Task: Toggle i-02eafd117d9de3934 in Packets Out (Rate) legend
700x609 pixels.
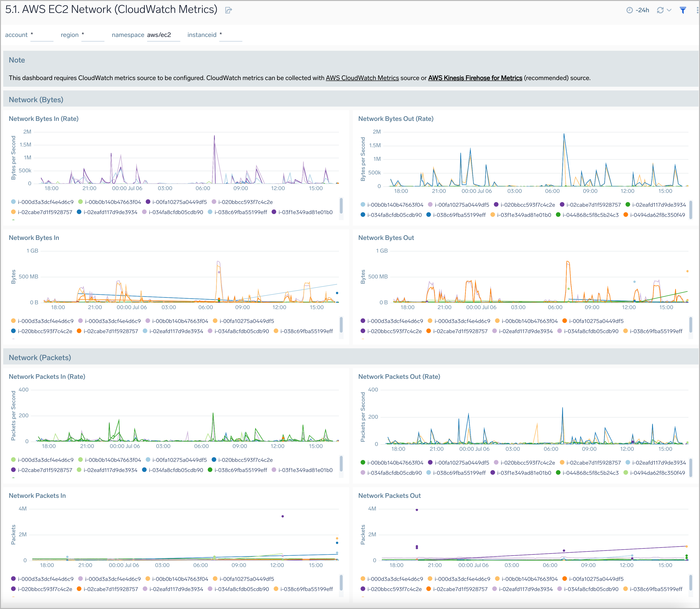Action: click(x=656, y=463)
